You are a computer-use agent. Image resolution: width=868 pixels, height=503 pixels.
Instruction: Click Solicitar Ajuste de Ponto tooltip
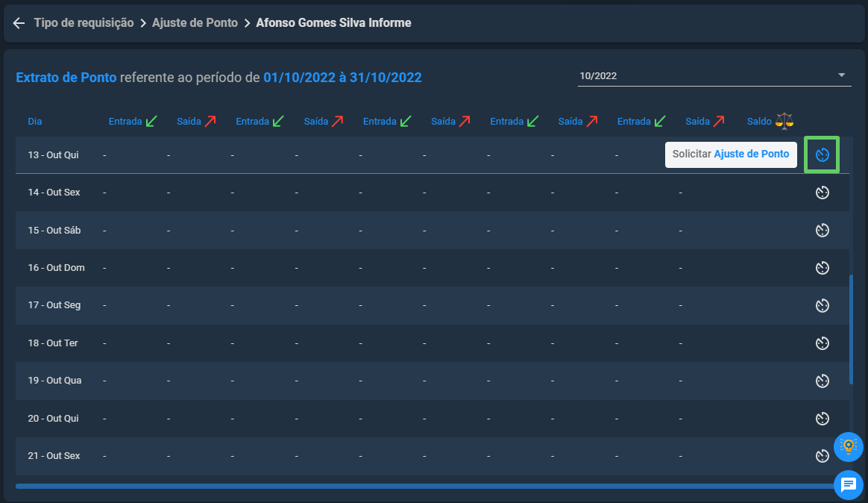point(731,154)
